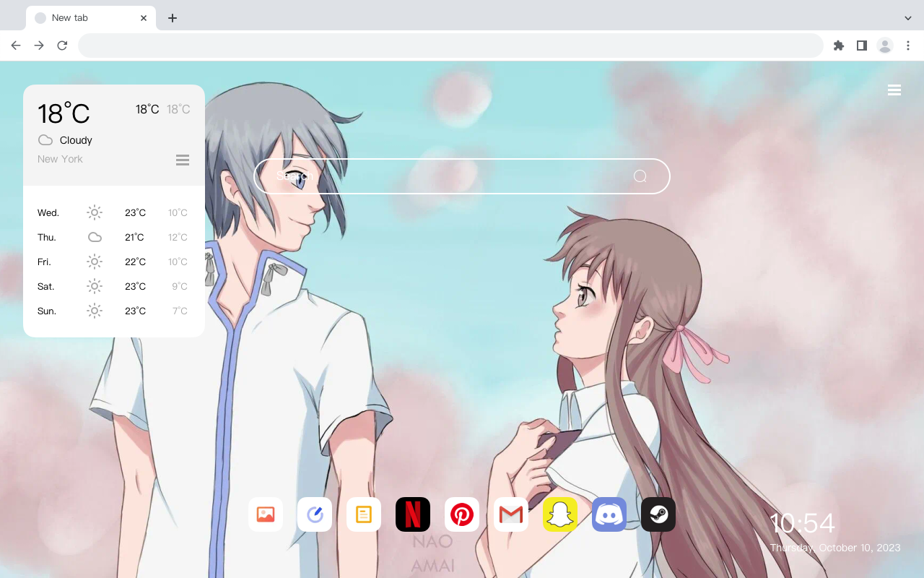Click the cloud icon beside Cloudy
This screenshot has height=578, width=924.
point(45,140)
